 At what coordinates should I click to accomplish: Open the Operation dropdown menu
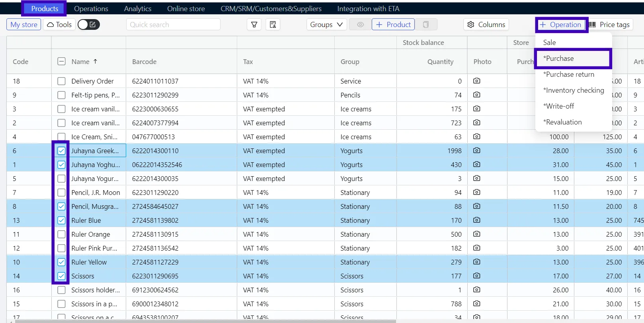[561, 25]
